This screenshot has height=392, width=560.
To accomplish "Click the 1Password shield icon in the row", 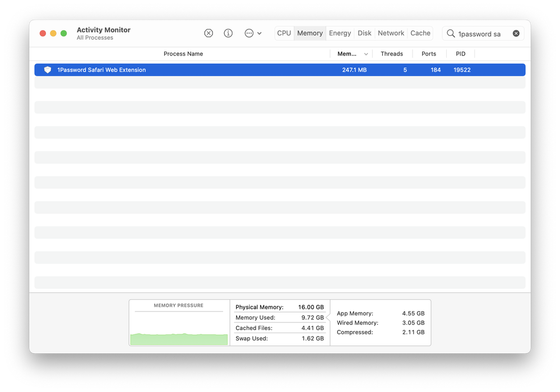I will [48, 70].
